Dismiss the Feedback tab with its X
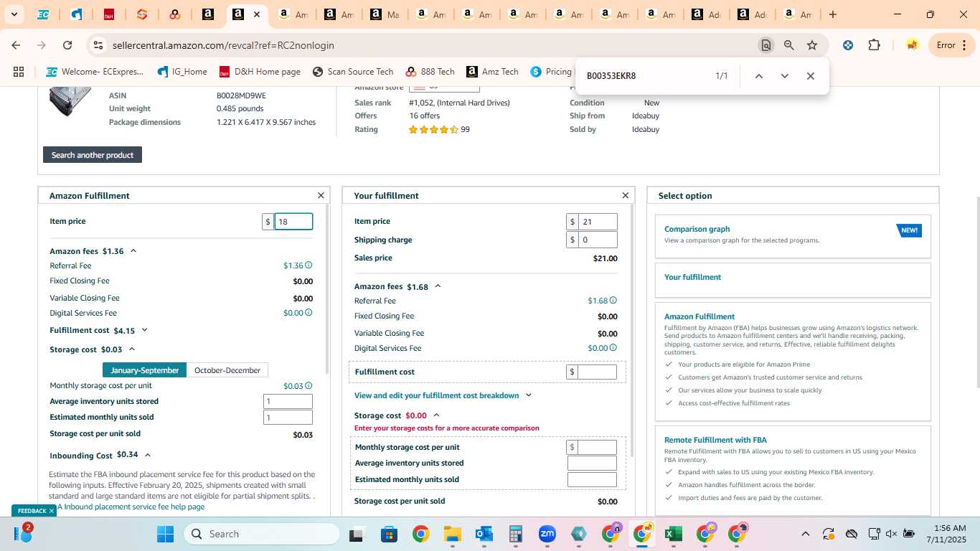 52,511
